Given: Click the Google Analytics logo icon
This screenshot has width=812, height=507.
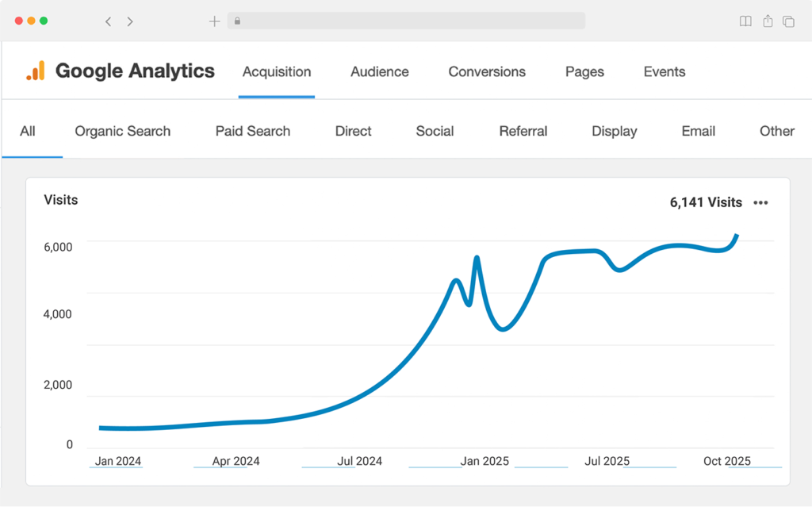Looking at the screenshot, I should (x=36, y=71).
